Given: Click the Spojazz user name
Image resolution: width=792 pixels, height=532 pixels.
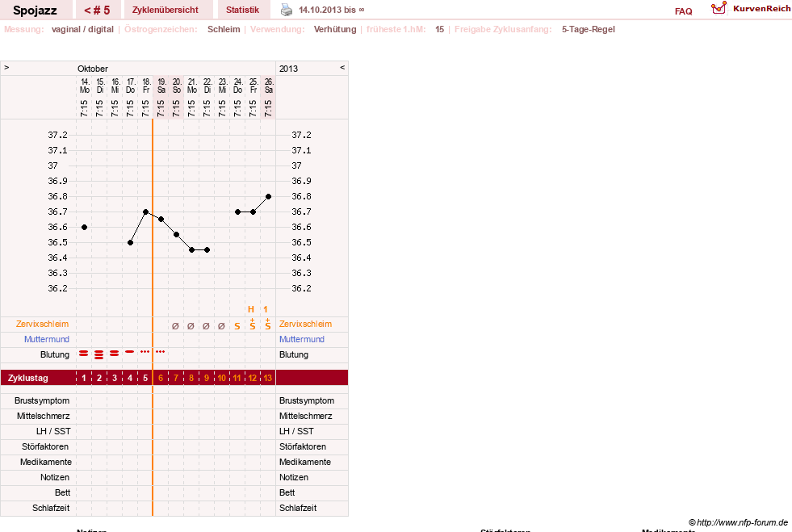Looking at the screenshot, I should pyautogui.click(x=35, y=10).
